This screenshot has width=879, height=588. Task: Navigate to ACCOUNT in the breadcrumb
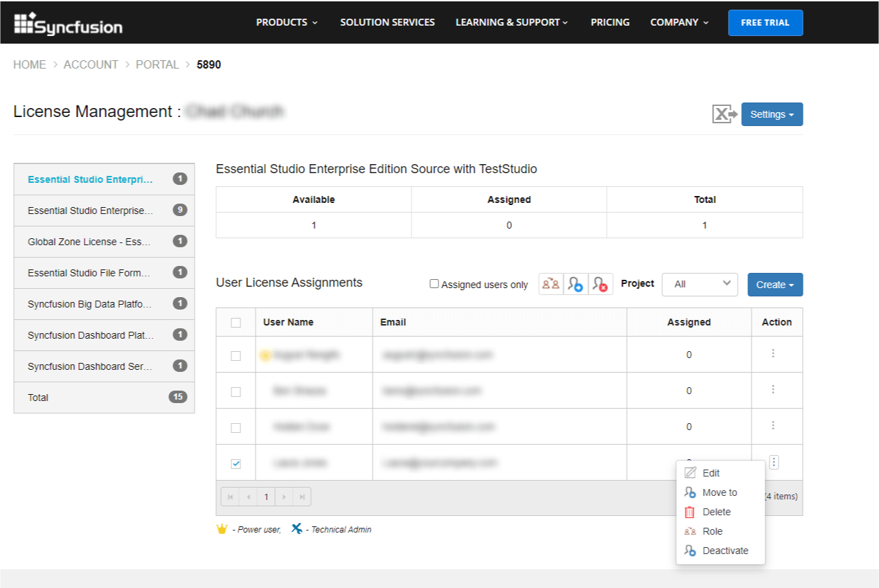[x=91, y=64]
